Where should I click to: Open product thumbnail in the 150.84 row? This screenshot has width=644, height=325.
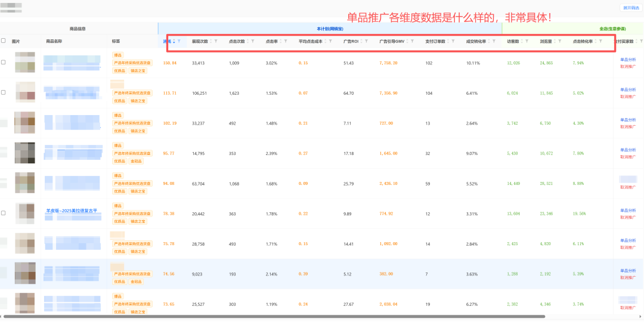(x=24, y=63)
